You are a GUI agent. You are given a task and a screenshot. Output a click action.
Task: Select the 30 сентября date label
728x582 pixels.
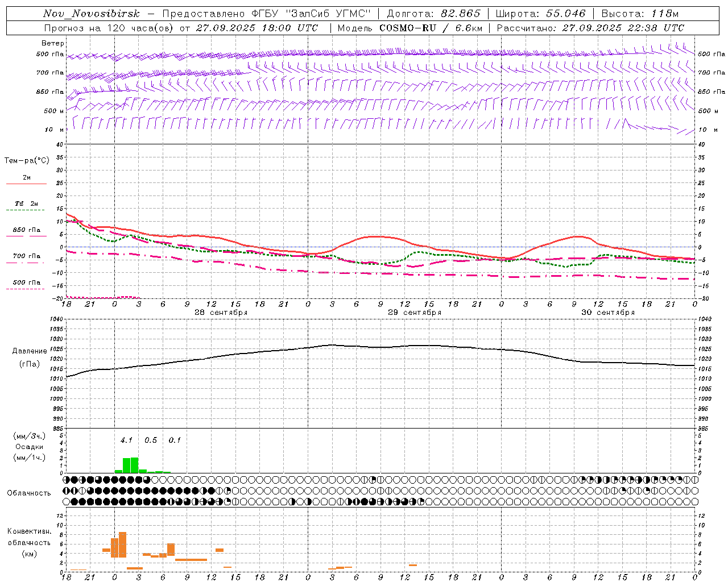click(x=608, y=313)
